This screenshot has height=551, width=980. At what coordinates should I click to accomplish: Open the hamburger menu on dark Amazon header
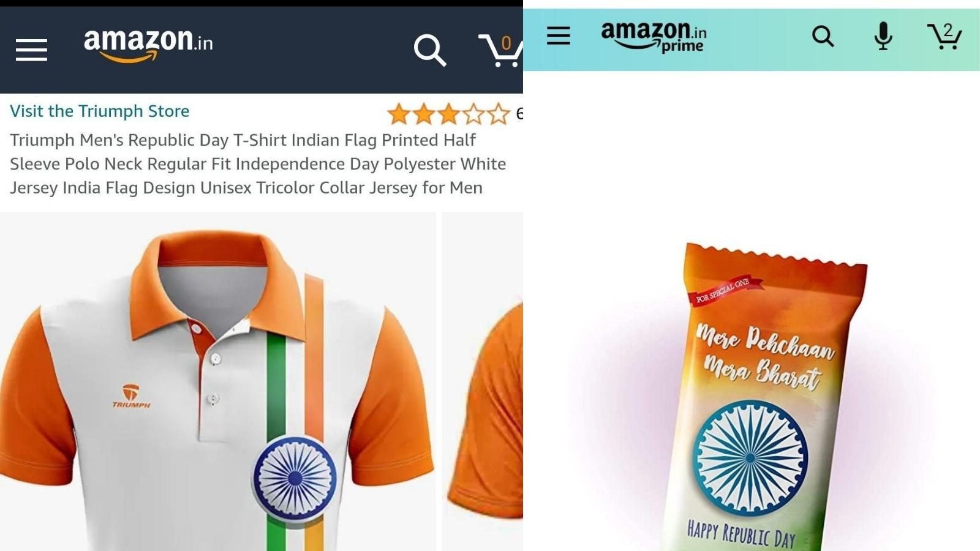(31, 50)
